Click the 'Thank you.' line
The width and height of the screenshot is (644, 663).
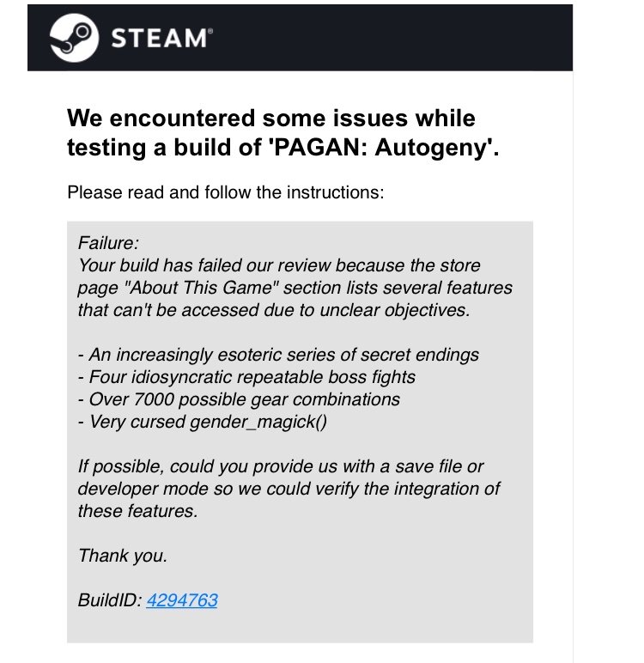pyautogui.click(x=123, y=556)
